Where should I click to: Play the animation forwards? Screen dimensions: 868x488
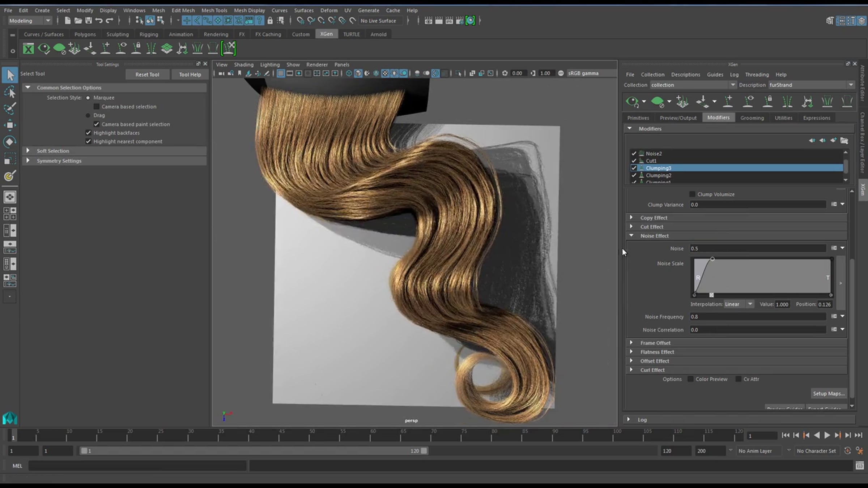click(x=827, y=435)
